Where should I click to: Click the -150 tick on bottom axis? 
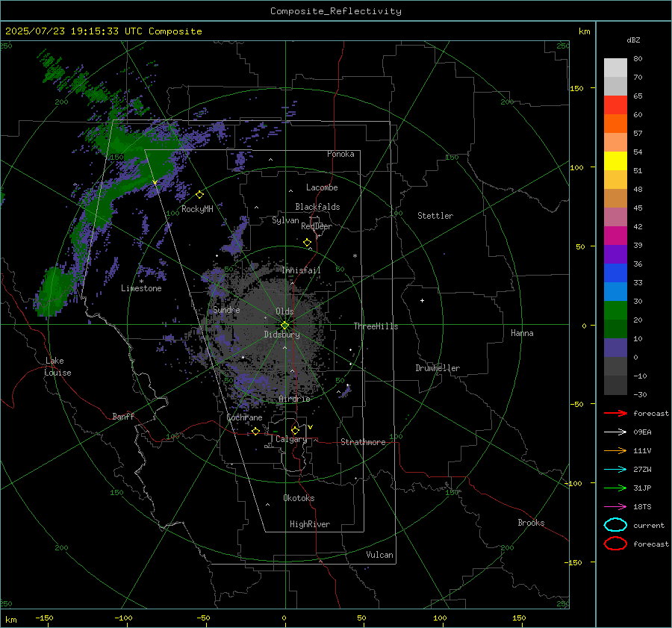45,618
